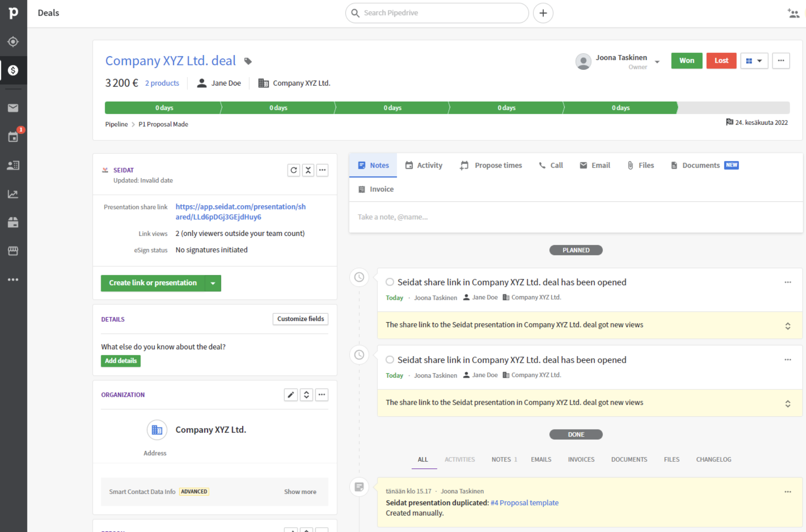Open options for first planned activity
This screenshot has width=806, height=532.
tap(788, 282)
